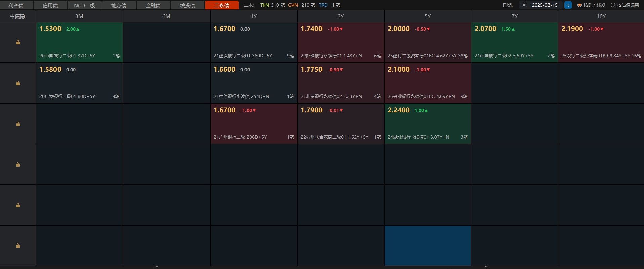The width and height of the screenshot is (644, 269).
Task: Click price 2.2400 in the 5Y column
Action: pyautogui.click(x=399, y=110)
